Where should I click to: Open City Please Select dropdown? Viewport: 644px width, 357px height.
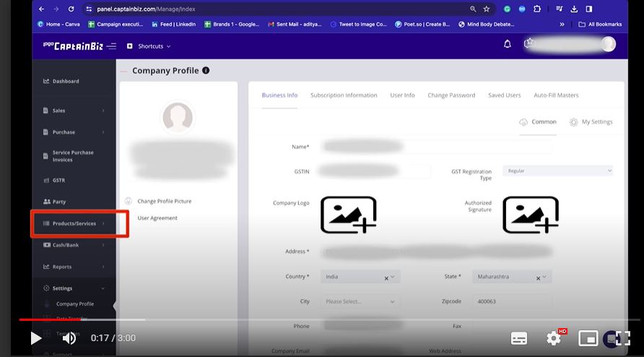coord(360,301)
